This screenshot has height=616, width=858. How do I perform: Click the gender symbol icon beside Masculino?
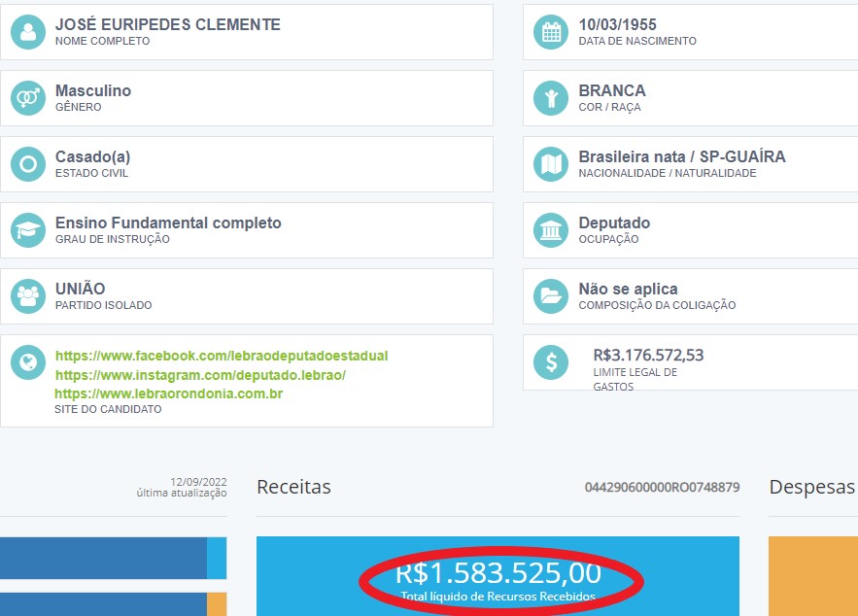tap(28, 98)
